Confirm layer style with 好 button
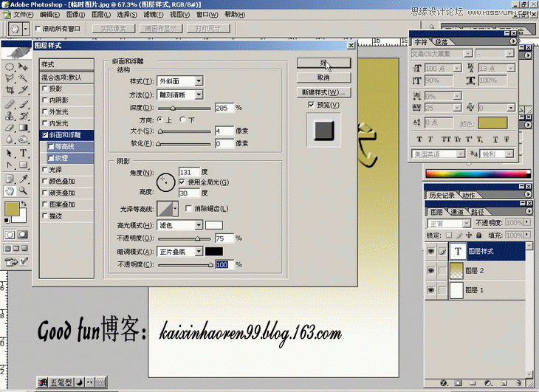 tap(323, 63)
